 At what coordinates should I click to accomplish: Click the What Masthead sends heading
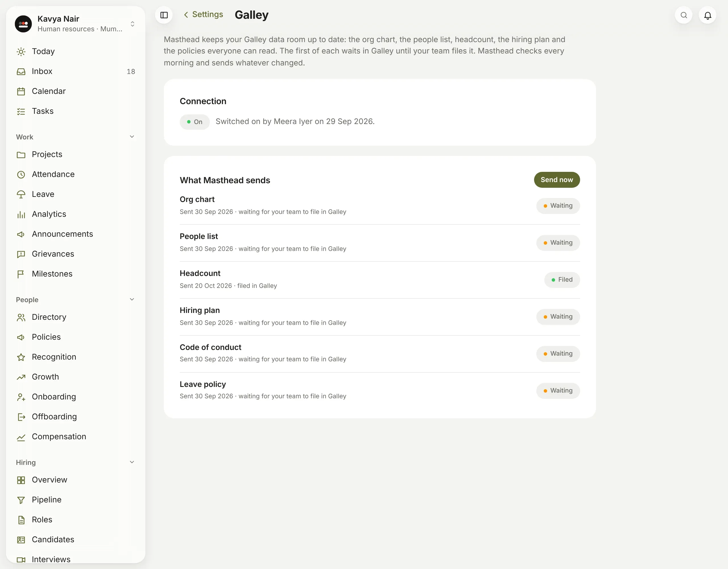point(225,180)
